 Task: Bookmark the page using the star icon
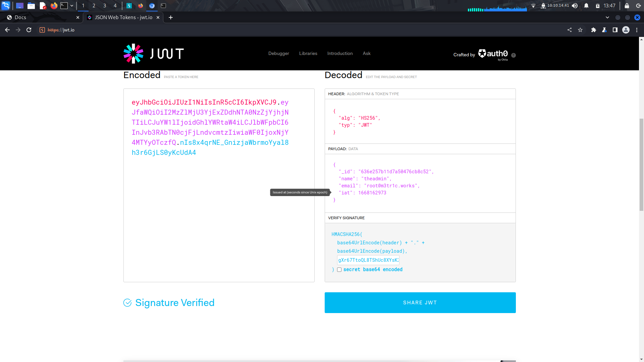[581, 30]
